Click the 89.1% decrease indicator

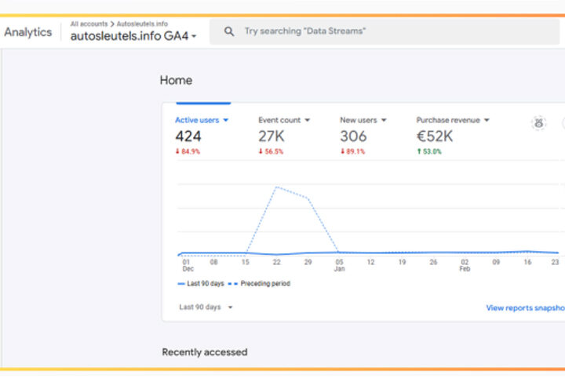tap(352, 151)
